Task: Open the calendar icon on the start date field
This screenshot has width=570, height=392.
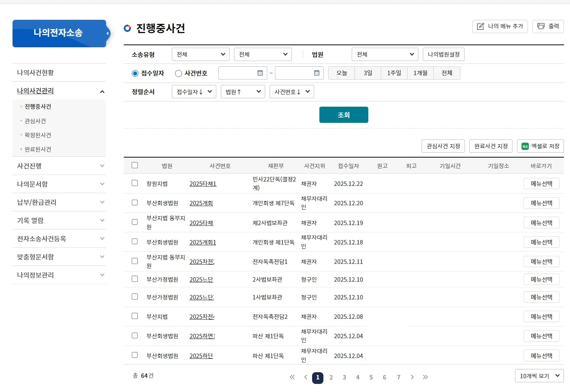Action: tap(260, 73)
